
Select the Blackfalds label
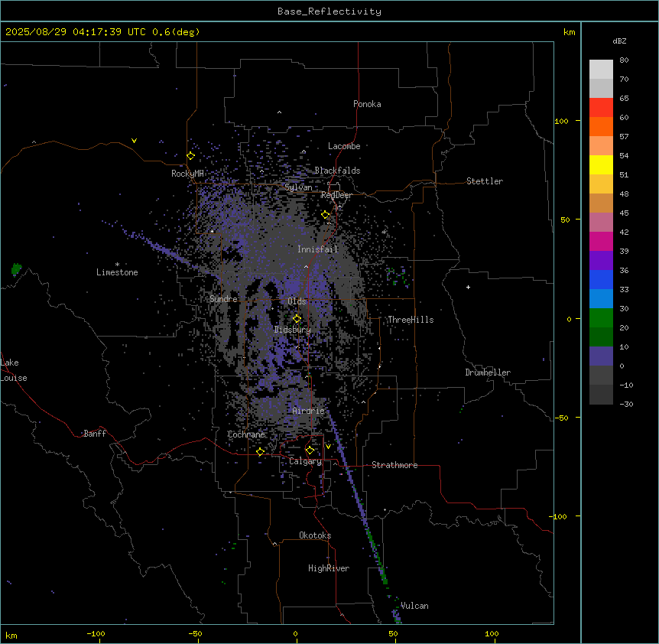pos(337,171)
